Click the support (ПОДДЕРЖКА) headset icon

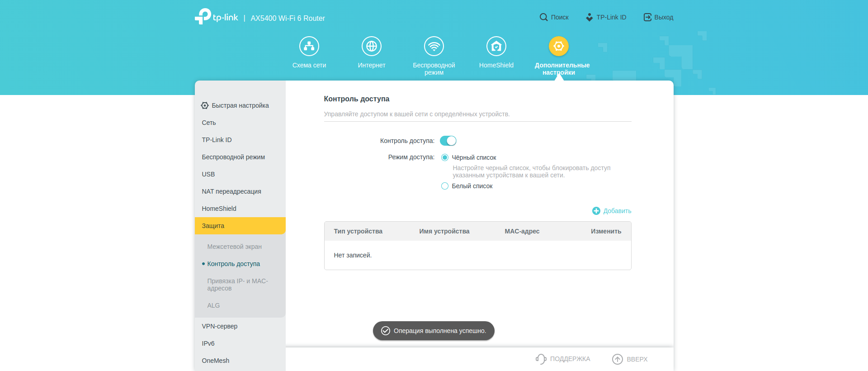(541, 359)
